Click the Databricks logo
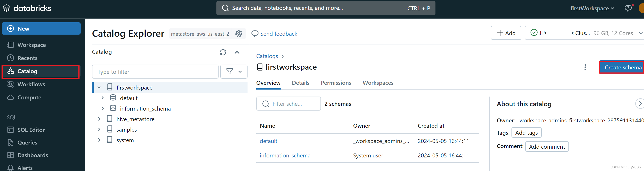This screenshot has height=171, width=644. click(27, 8)
